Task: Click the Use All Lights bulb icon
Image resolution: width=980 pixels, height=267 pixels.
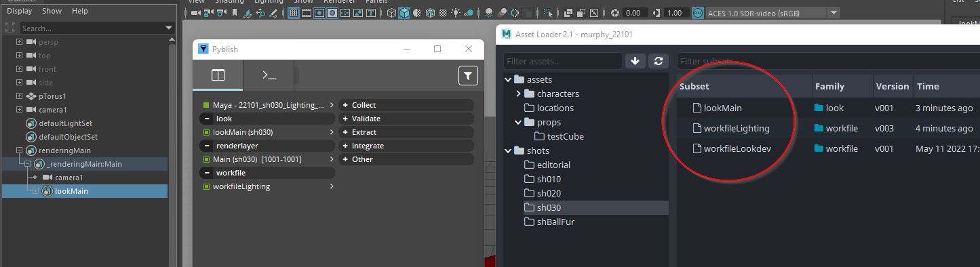Action: coord(456,13)
